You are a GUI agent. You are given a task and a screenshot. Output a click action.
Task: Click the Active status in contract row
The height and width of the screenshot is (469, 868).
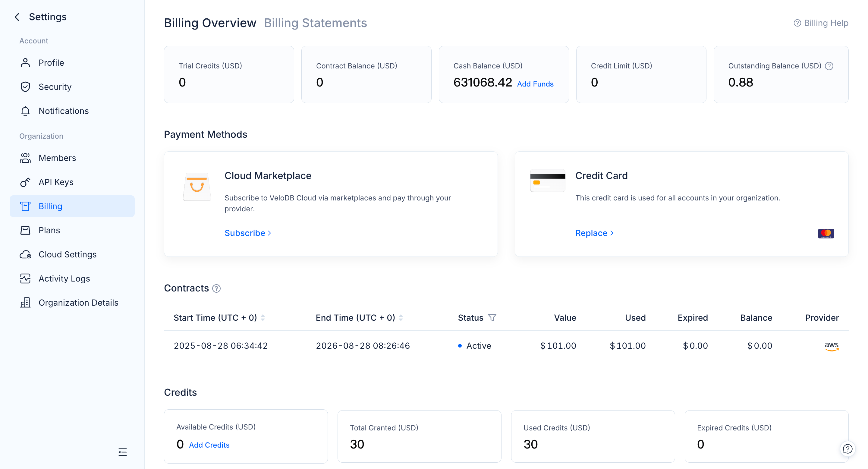pyautogui.click(x=475, y=346)
